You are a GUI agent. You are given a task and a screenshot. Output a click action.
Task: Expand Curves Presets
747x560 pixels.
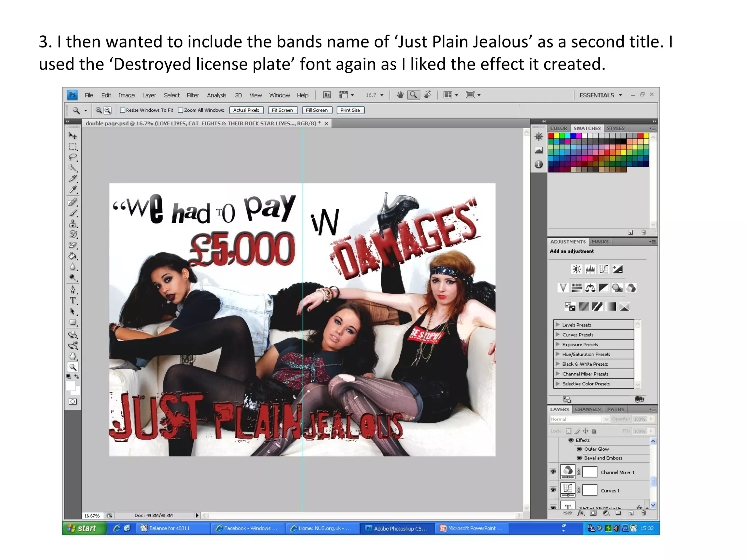click(x=557, y=334)
